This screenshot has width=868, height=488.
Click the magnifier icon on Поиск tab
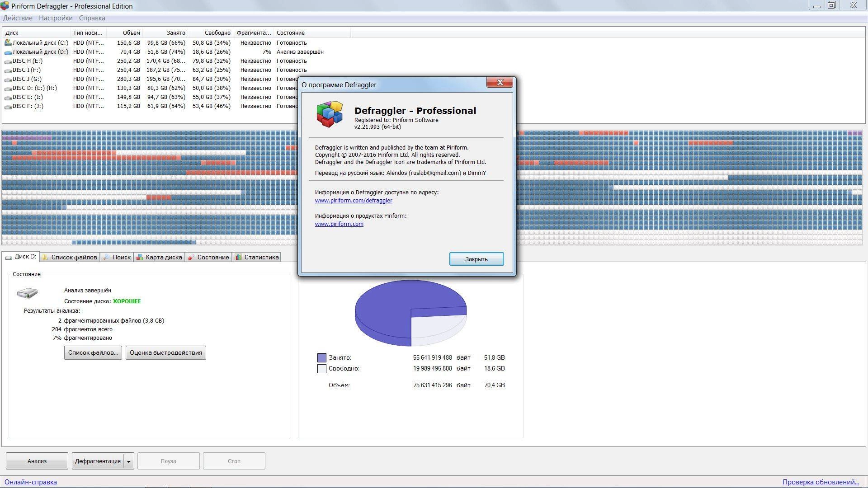click(x=106, y=257)
